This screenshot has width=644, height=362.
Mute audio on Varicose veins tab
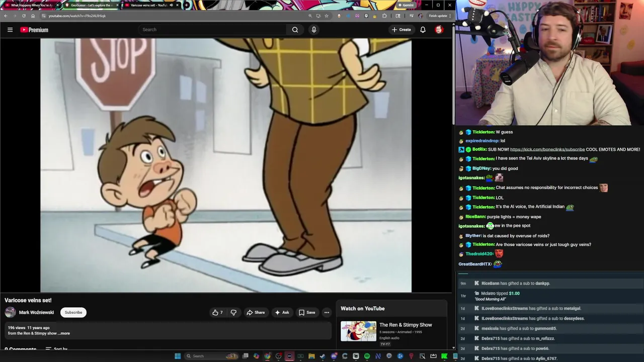170,5
